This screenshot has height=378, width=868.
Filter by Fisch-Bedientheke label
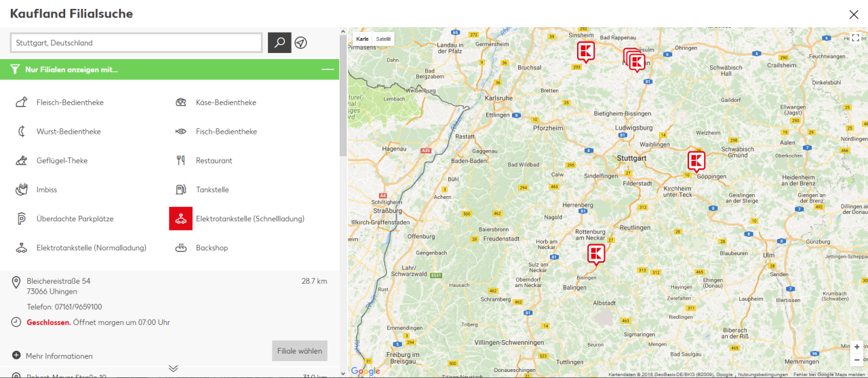pyautogui.click(x=226, y=132)
